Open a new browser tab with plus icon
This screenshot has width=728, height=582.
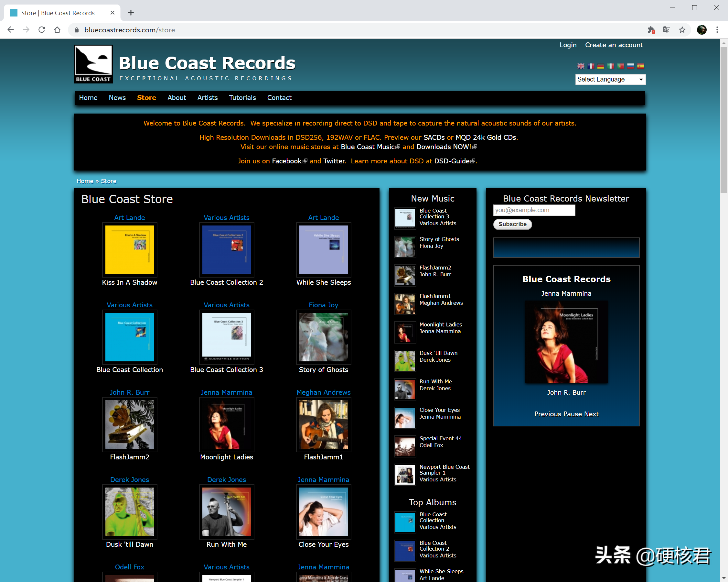(131, 13)
